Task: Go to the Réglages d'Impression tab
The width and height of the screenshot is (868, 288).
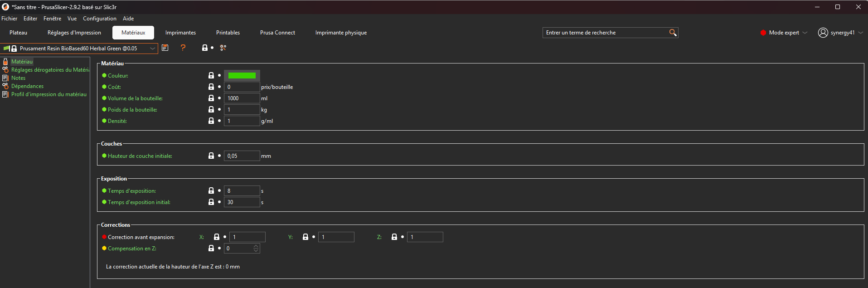Action: [x=74, y=33]
